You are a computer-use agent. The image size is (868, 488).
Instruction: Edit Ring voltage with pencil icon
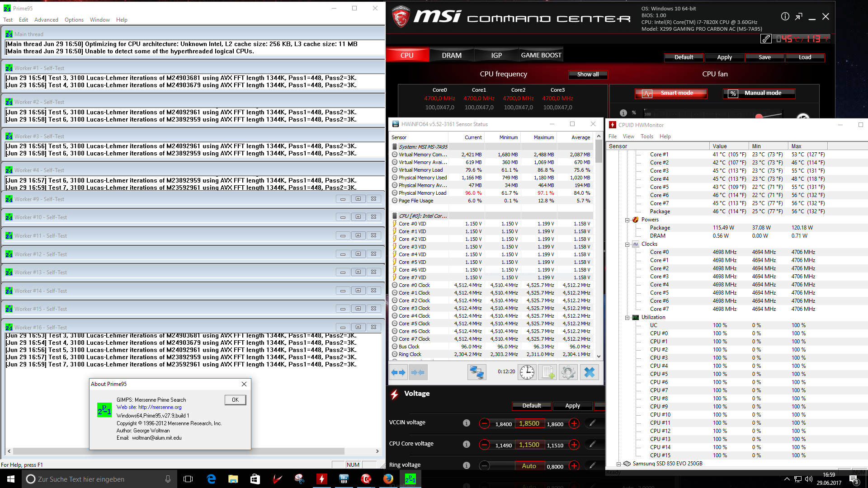(x=592, y=465)
